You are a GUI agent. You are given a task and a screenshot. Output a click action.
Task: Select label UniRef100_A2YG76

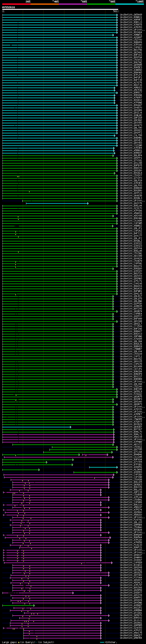[131, 83]
